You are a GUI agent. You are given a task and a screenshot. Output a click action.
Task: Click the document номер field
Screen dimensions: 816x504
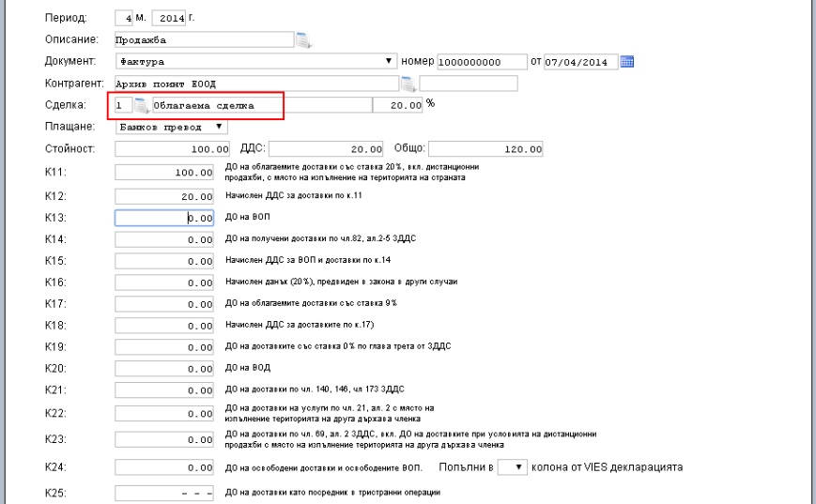(481, 62)
